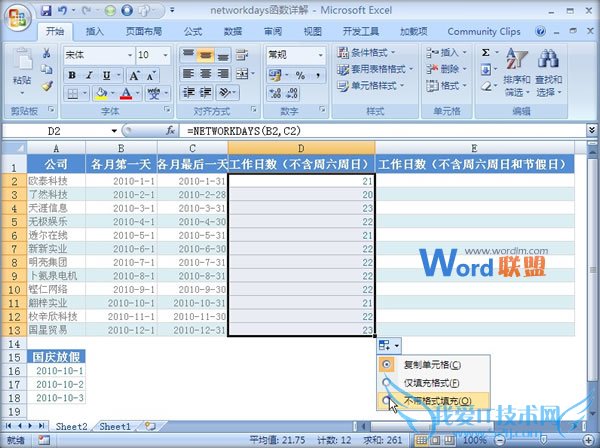Viewport: 600px width, 448px height.
Task: Activate the Format Painter brush
Action: point(47,86)
